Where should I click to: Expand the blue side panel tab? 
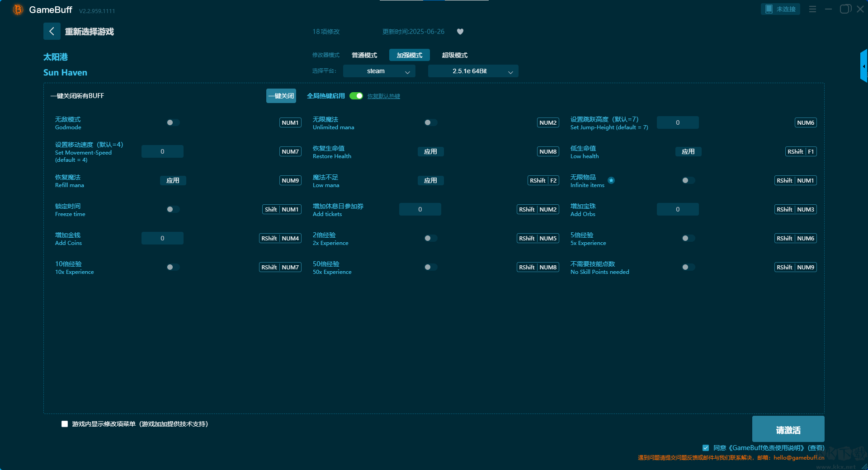pos(863,66)
